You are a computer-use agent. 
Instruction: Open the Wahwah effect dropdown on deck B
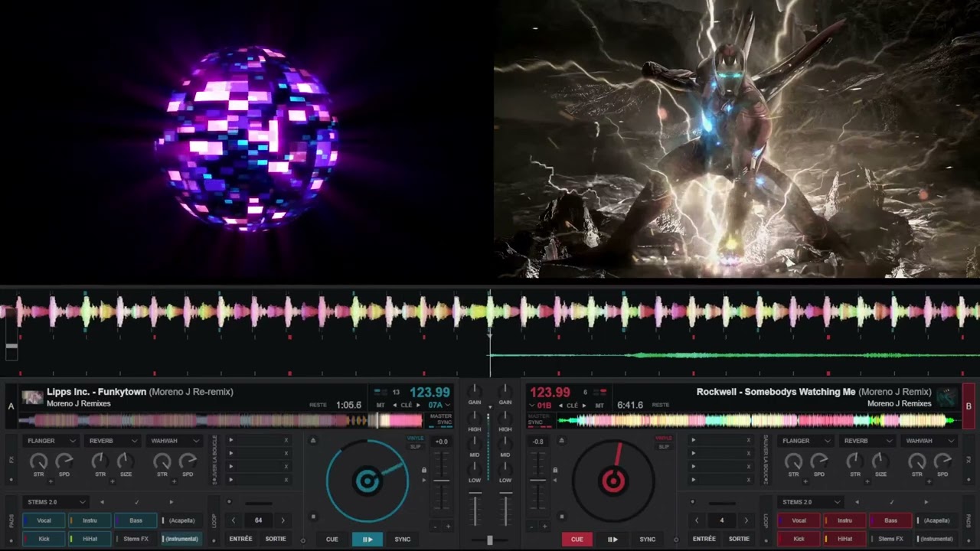929,441
